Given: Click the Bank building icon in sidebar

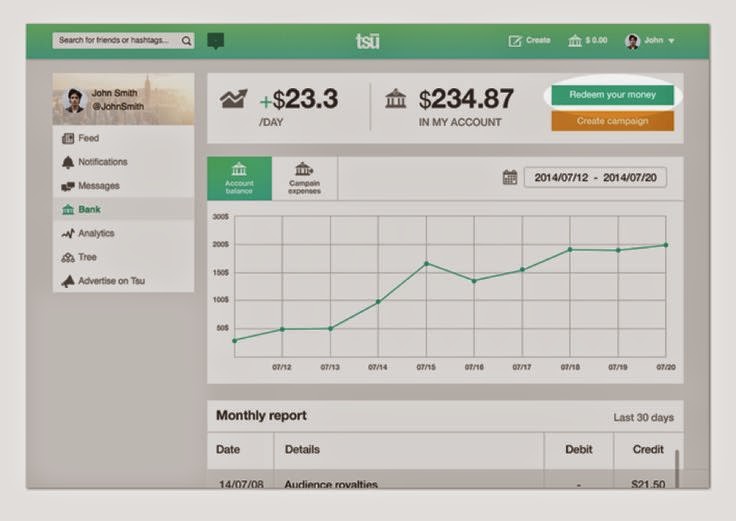Looking at the screenshot, I should click(x=68, y=209).
